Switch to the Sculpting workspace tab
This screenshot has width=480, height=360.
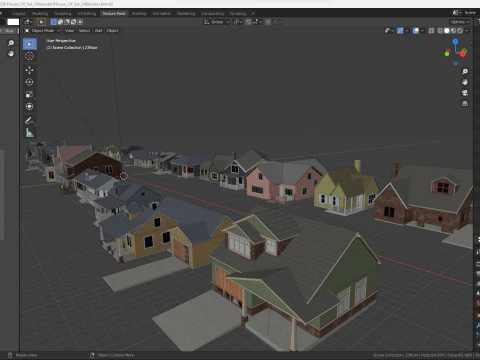63,14
